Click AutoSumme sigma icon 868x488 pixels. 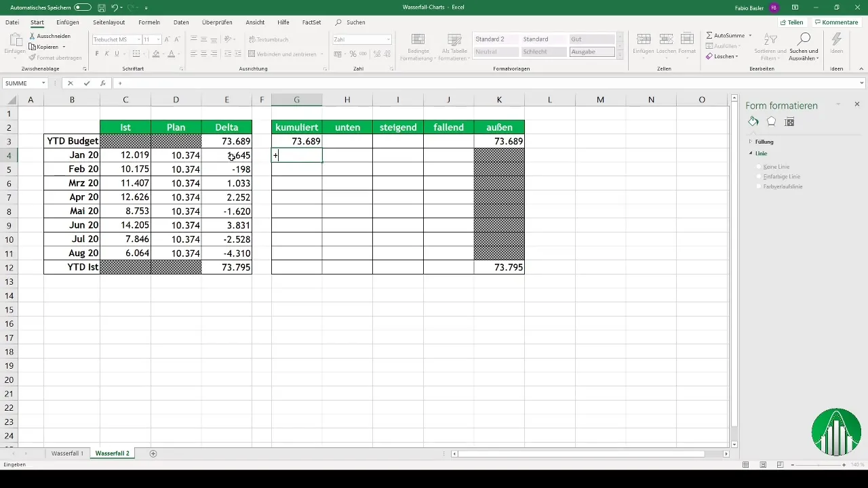[709, 35]
